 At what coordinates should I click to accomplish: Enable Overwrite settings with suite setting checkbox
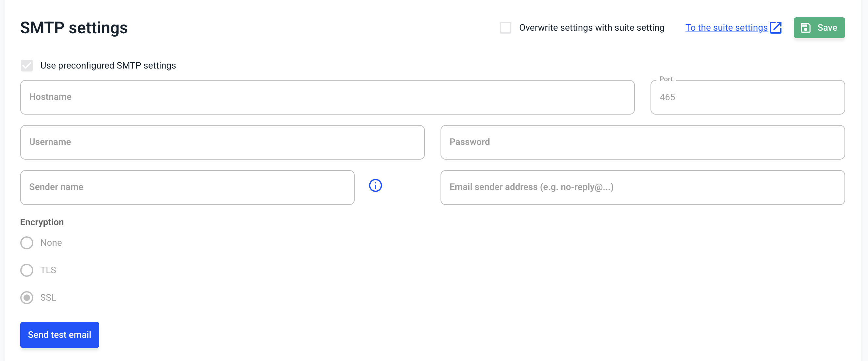pos(505,28)
